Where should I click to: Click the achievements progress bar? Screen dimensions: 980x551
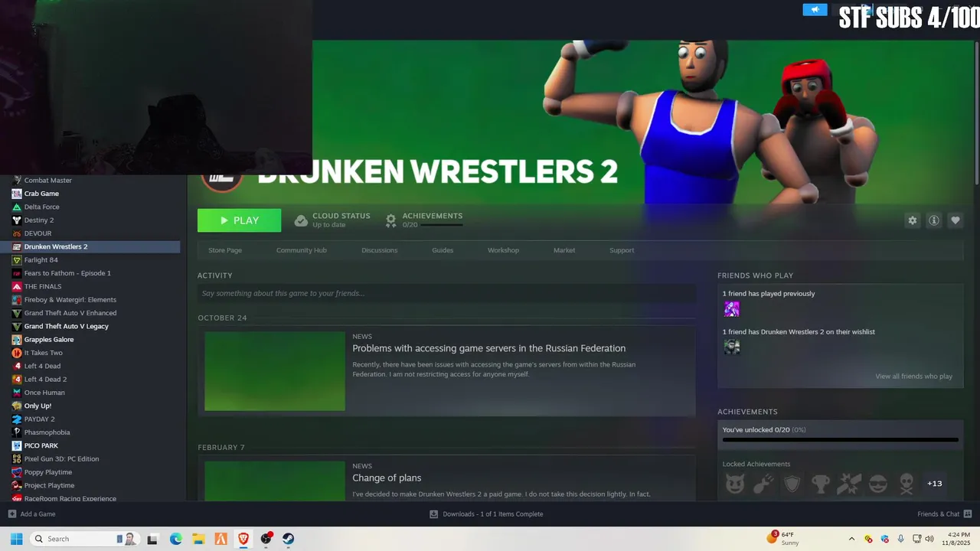pos(840,440)
